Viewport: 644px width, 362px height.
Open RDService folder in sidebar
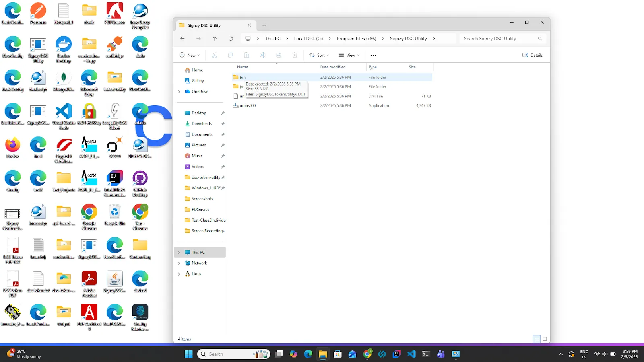pyautogui.click(x=200, y=210)
